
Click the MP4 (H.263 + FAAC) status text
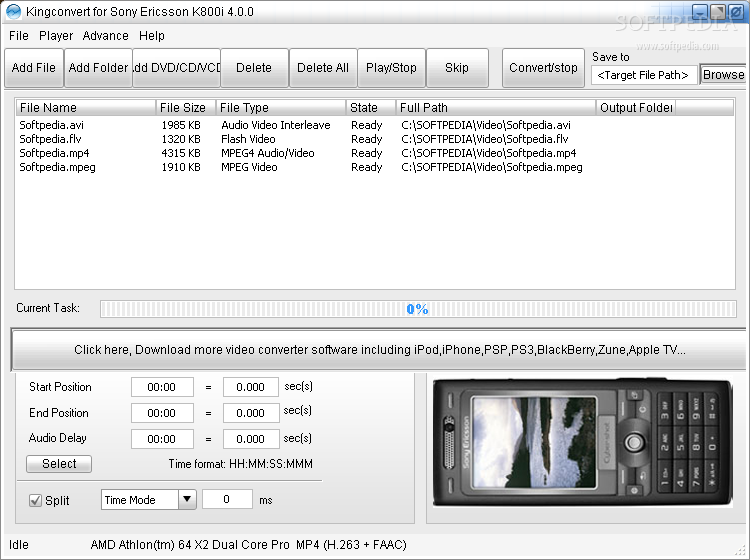[351, 545]
